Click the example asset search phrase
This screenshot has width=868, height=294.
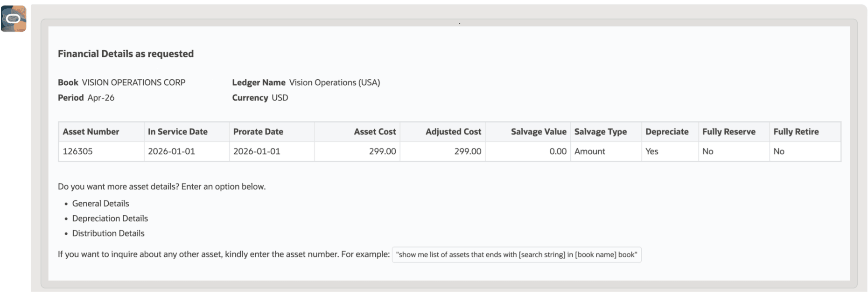coord(517,255)
